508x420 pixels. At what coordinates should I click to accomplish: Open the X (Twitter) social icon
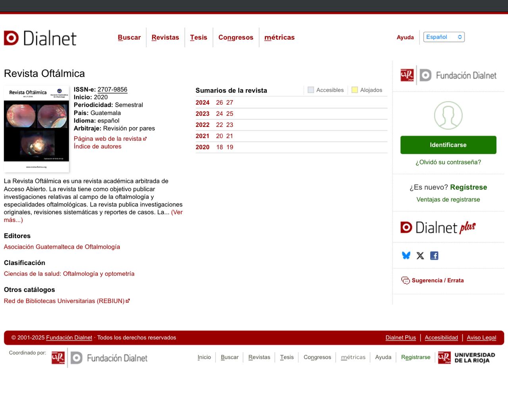420,256
